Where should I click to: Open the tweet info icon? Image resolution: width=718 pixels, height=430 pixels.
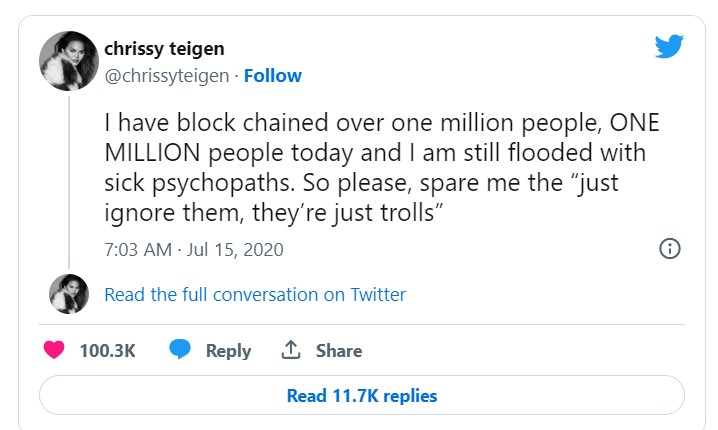[x=669, y=249]
